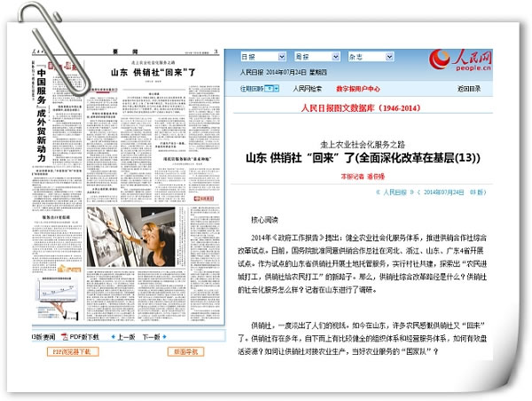Go to 下一版 next edition page
Image resolution: width=532 pixels, height=401 pixels.
[x=151, y=337]
